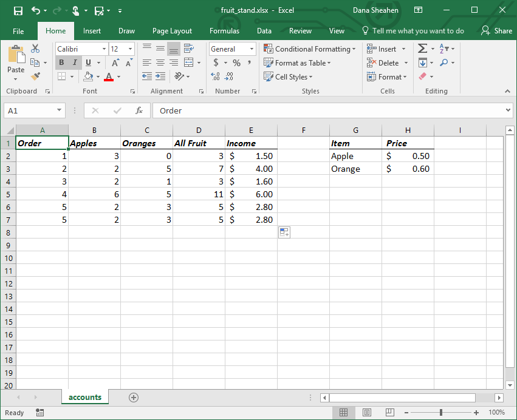The image size is (517, 420).
Task: Toggle Italic formatting
Action: (x=75, y=63)
